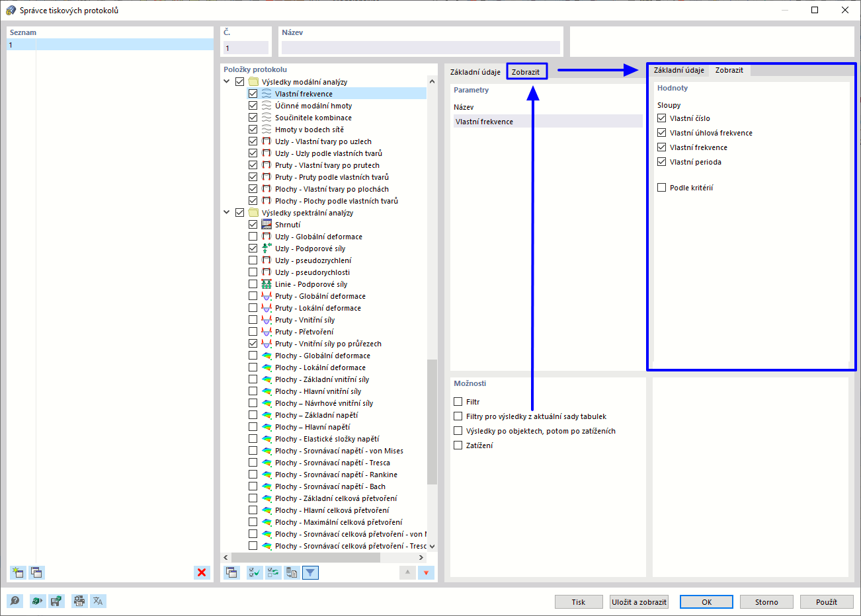
Task: Toggle the blue funnel filter icon
Action: coord(310,572)
